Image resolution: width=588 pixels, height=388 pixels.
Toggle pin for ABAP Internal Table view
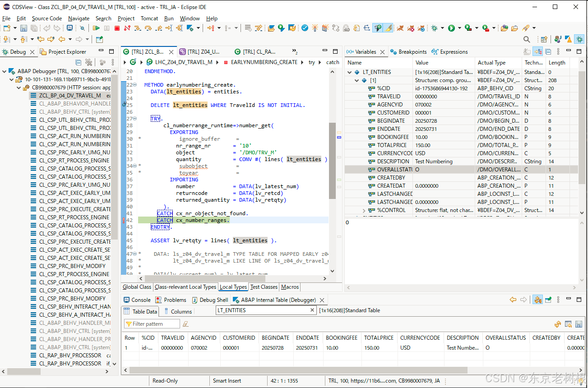[548, 300]
